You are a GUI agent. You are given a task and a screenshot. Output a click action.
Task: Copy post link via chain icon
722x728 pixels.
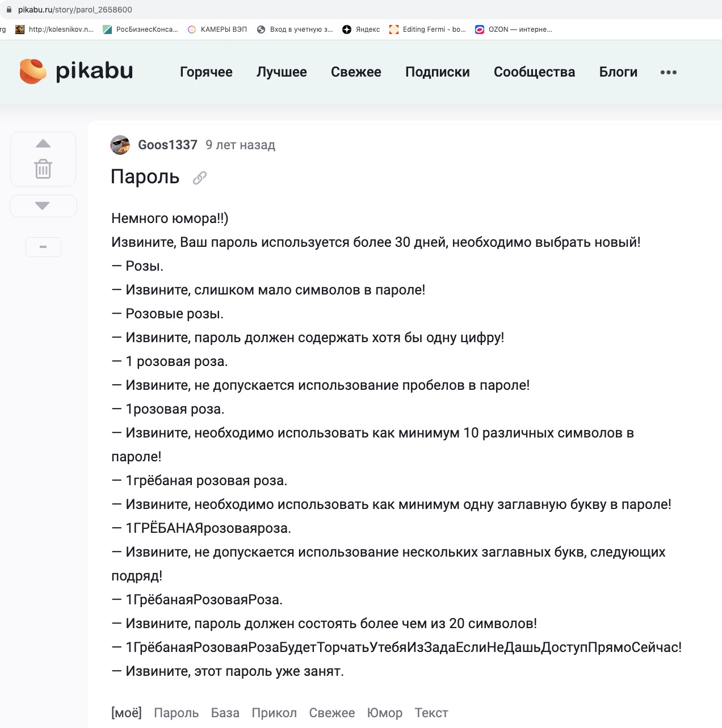coord(200,178)
